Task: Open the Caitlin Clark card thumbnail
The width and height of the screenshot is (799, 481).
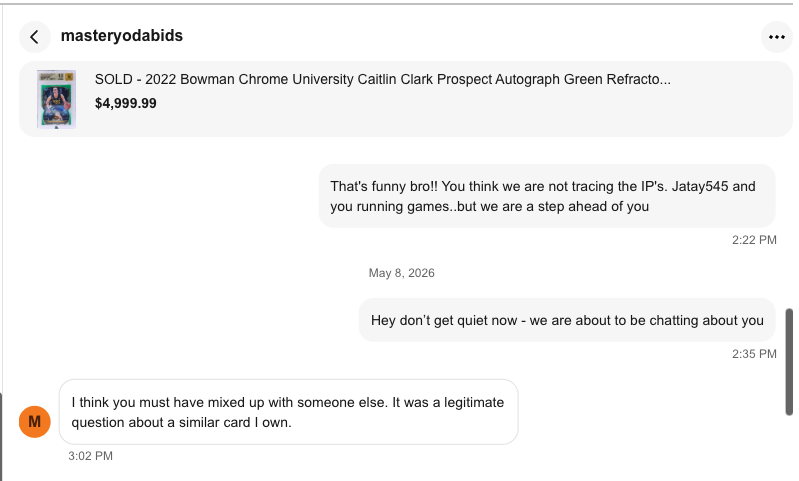Action: pos(56,99)
